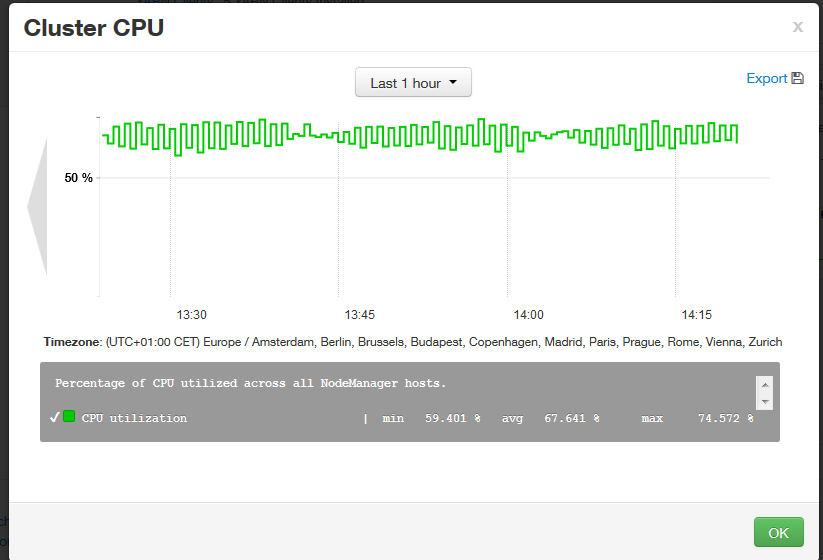
Task: Click the CPU utilization legend label
Action: click(x=134, y=418)
